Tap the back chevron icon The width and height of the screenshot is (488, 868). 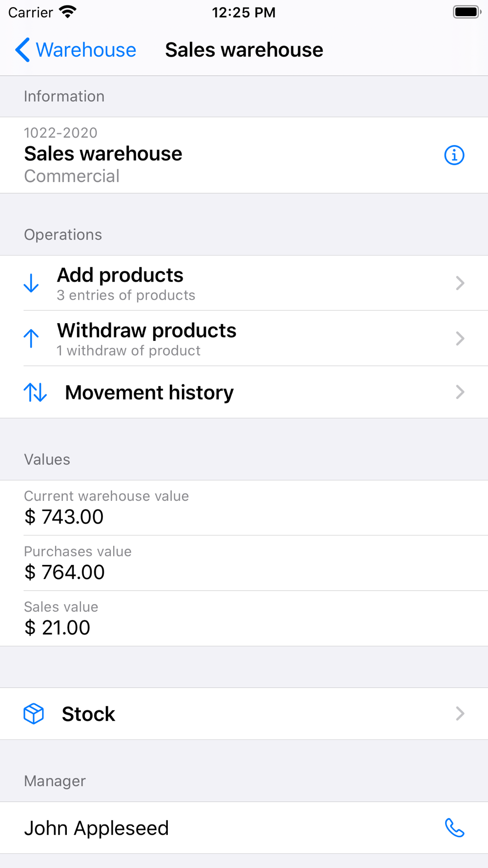(x=22, y=50)
